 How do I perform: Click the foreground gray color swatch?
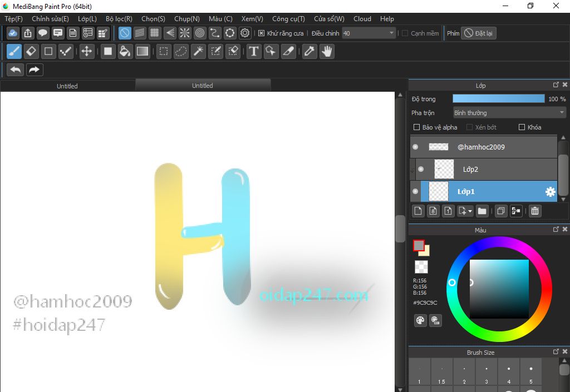point(419,246)
